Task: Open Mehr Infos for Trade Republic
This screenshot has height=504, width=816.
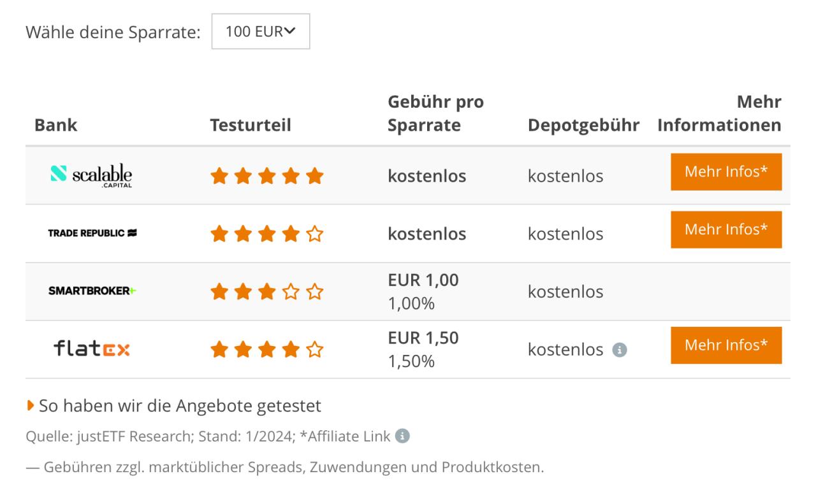Action: (x=726, y=229)
